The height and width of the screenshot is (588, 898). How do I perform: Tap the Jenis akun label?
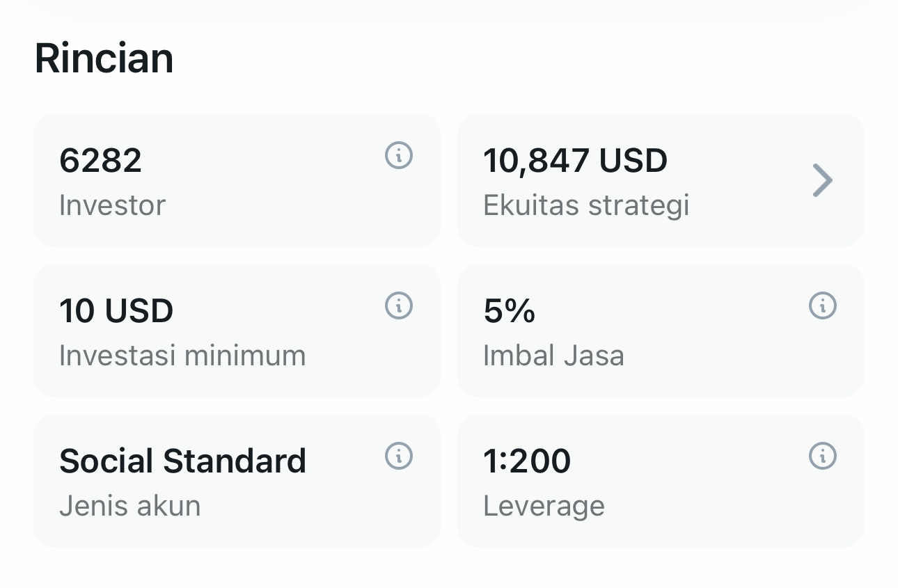129,506
